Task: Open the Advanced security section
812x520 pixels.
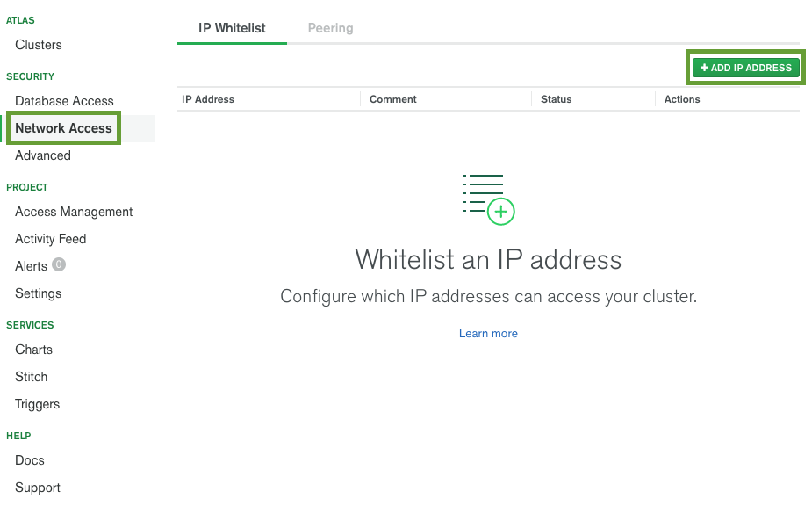Action: 42,155
